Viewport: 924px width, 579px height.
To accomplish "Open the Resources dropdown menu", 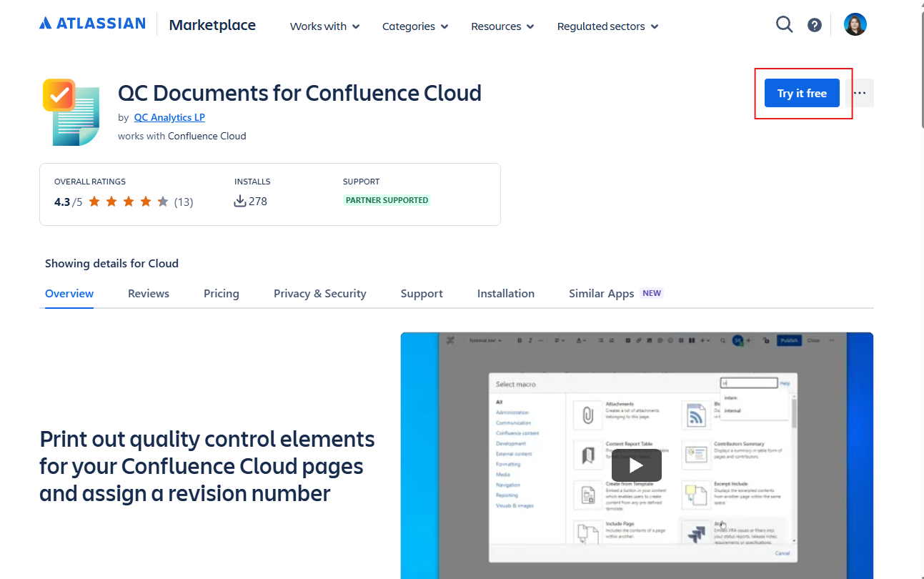I will pyautogui.click(x=502, y=26).
